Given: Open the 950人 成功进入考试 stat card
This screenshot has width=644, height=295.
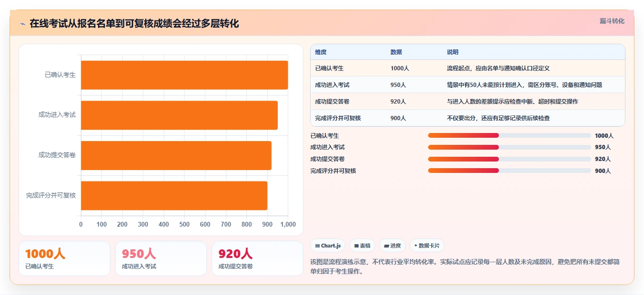Looking at the screenshot, I should 161,258.
